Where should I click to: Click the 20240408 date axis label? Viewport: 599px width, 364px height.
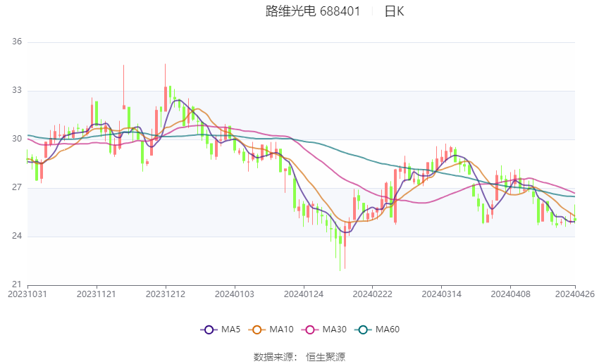511,294
